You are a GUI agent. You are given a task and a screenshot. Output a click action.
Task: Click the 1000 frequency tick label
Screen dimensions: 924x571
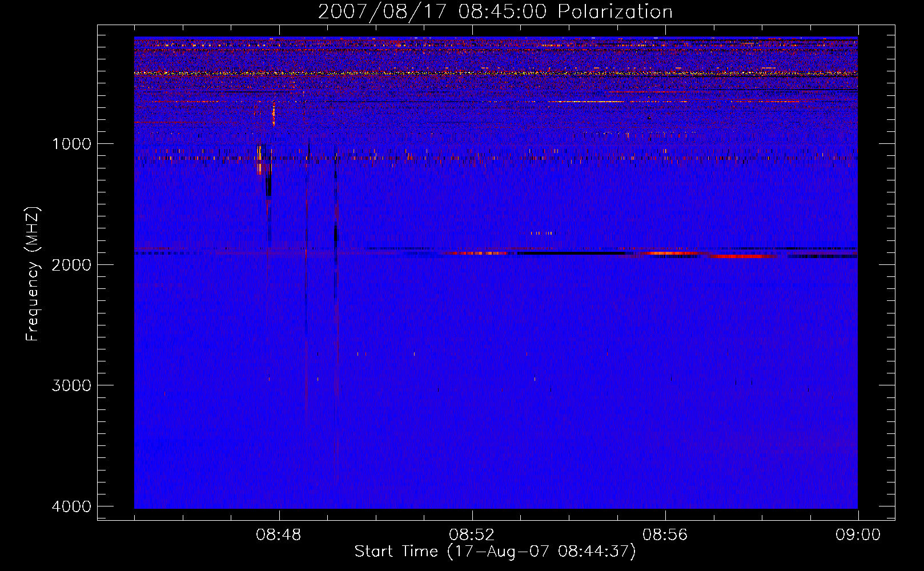coord(71,143)
